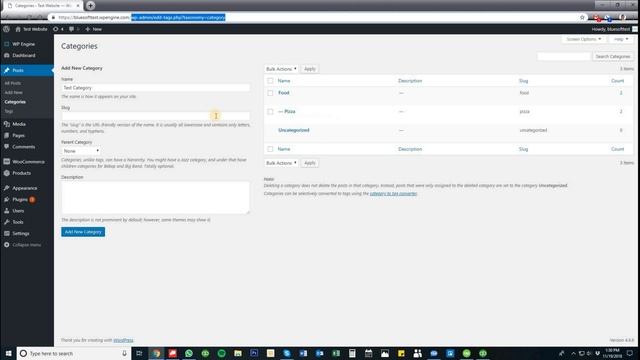
Task: Open the Products section icon
Action: coord(7,173)
